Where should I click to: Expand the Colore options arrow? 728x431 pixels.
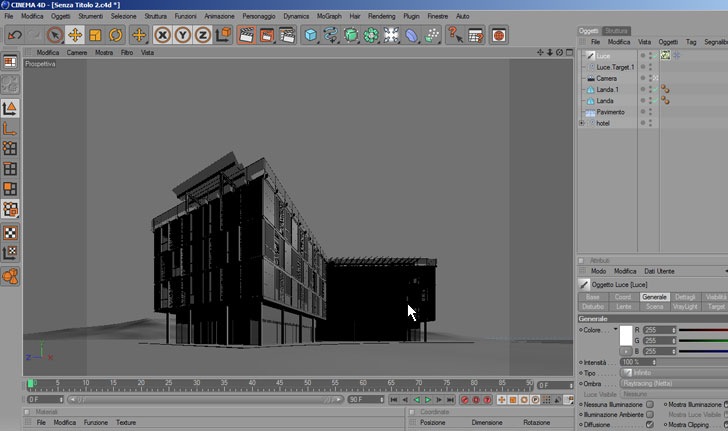coord(615,329)
